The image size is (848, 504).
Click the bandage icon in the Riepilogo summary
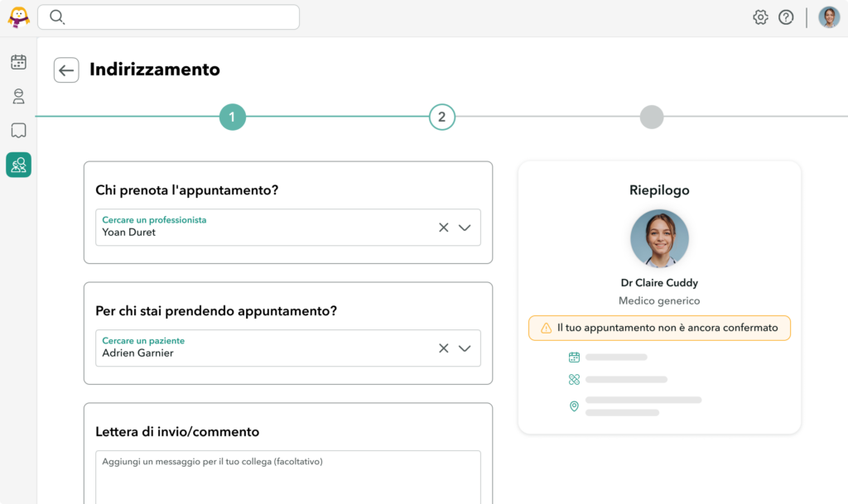click(x=574, y=379)
